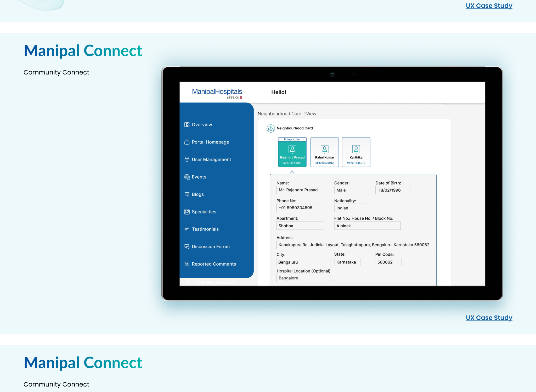536x392 pixels.
Task: Click the Specialities sidebar icon
Action: (187, 212)
